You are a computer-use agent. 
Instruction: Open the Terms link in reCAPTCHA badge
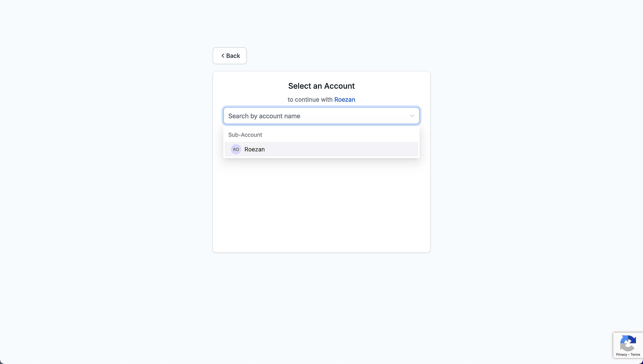[x=635, y=354]
